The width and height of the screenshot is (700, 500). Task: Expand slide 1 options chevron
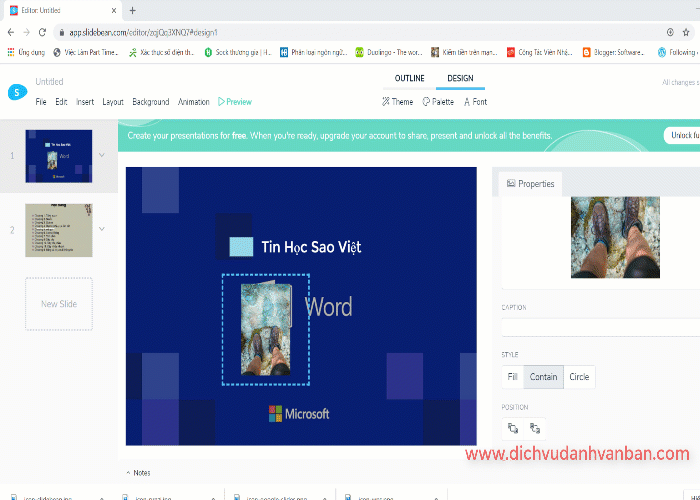102,155
